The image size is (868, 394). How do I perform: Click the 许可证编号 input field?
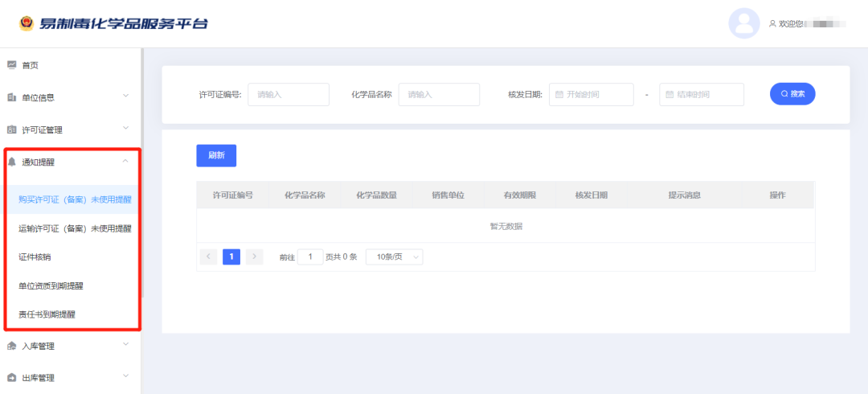coord(289,95)
